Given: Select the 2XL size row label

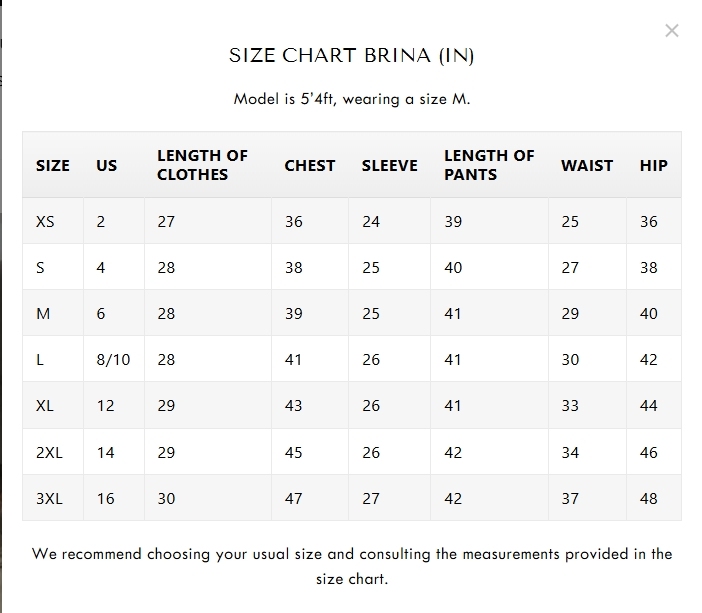Looking at the screenshot, I should (49, 452).
